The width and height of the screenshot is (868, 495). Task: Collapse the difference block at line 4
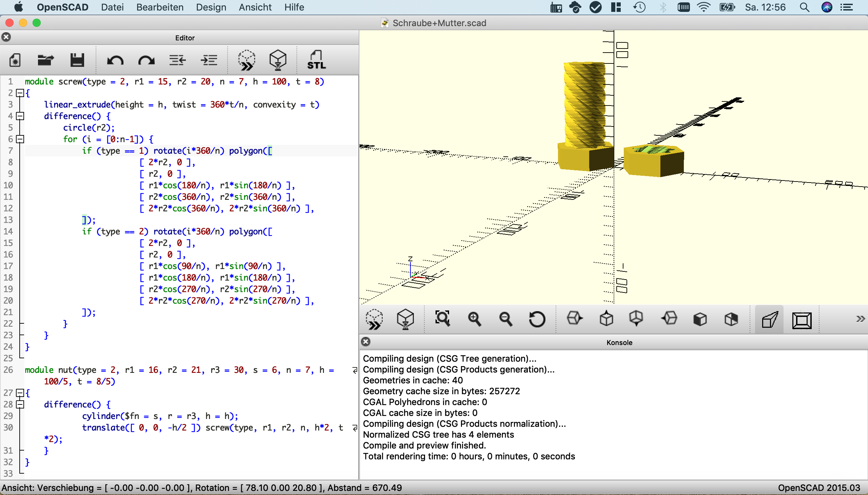(x=20, y=116)
